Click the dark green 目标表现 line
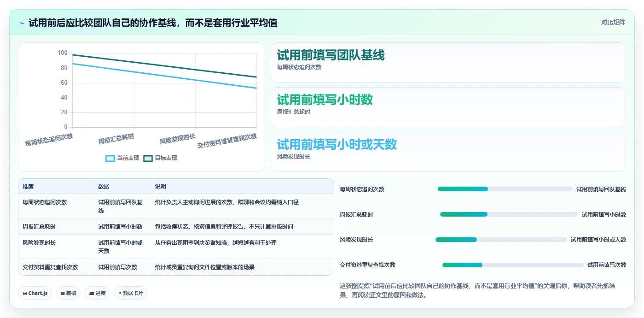 164,66
